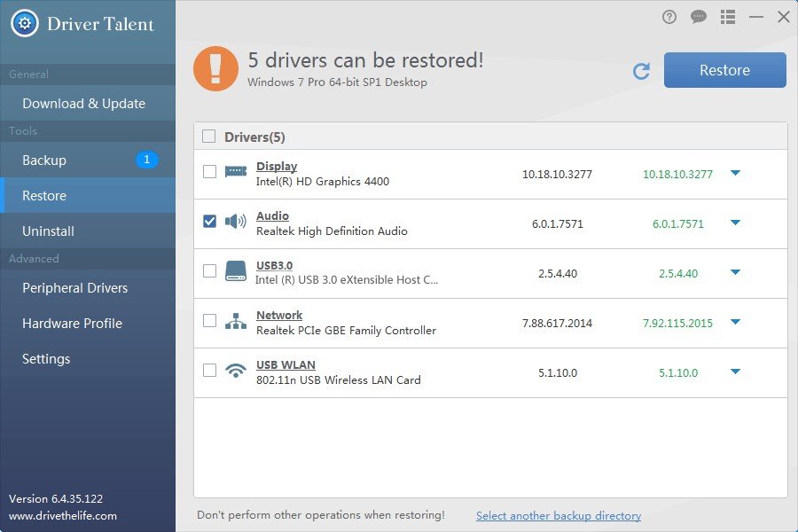Select green version 6.0.1.7571
This screenshot has height=532, width=798.
678,224
